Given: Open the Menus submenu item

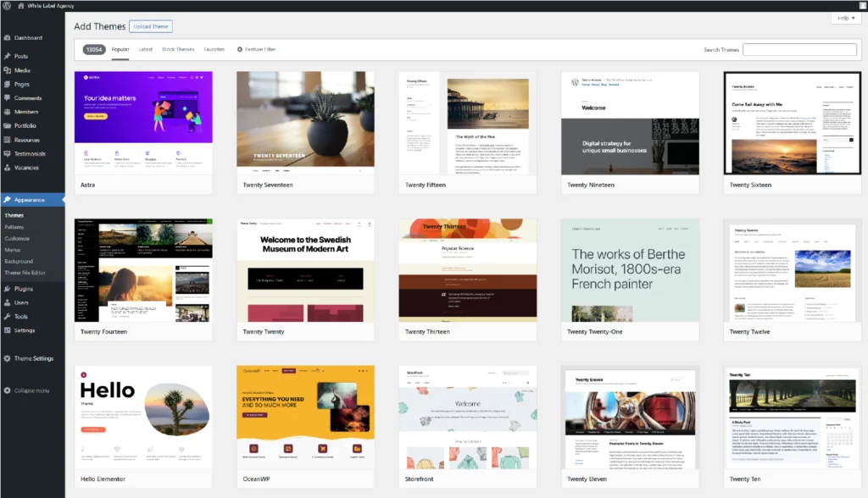Looking at the screenshot, I should [13, 250].
